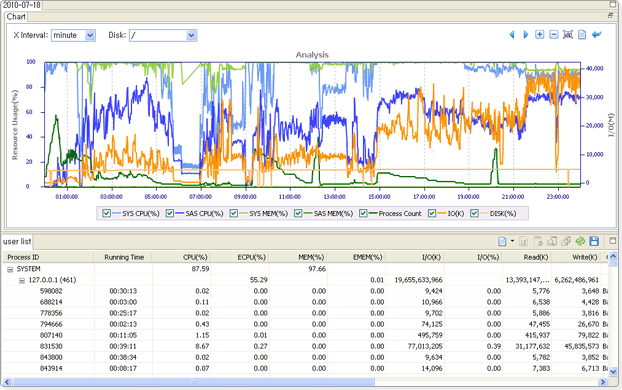Toggle SAS MEM(%) series checkbox

[x=298, y=213]
